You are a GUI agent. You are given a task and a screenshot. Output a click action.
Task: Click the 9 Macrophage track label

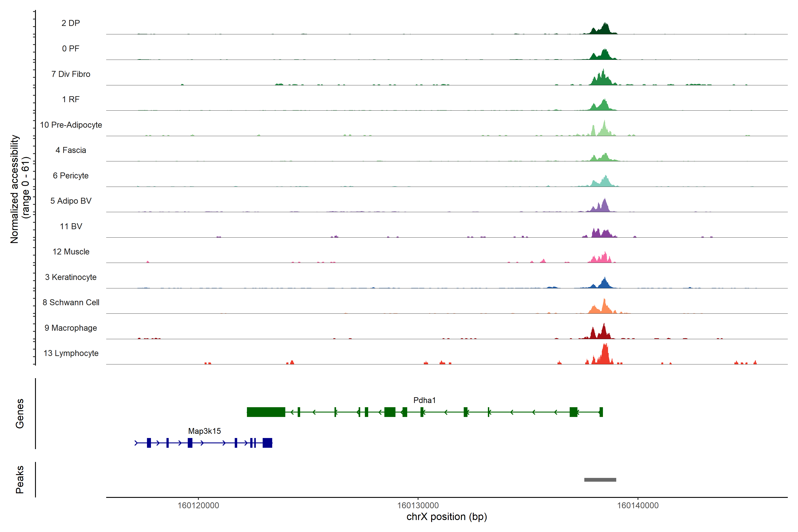pyautogui.click(x=70, y=328)
